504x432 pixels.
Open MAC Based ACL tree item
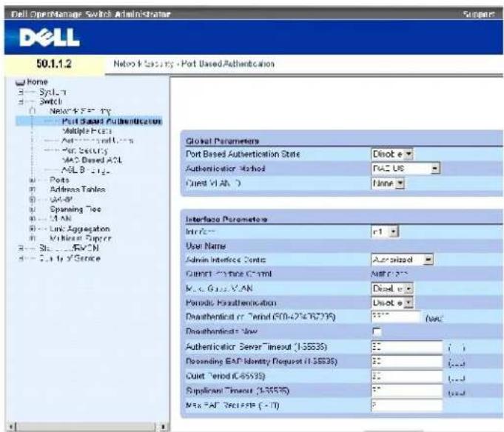point(92,160)
